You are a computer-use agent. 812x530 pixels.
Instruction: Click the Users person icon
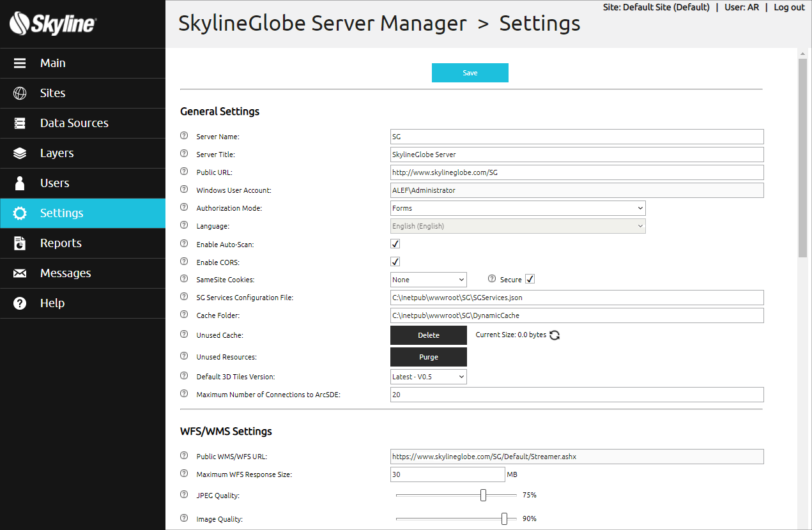tap(20, 183)
